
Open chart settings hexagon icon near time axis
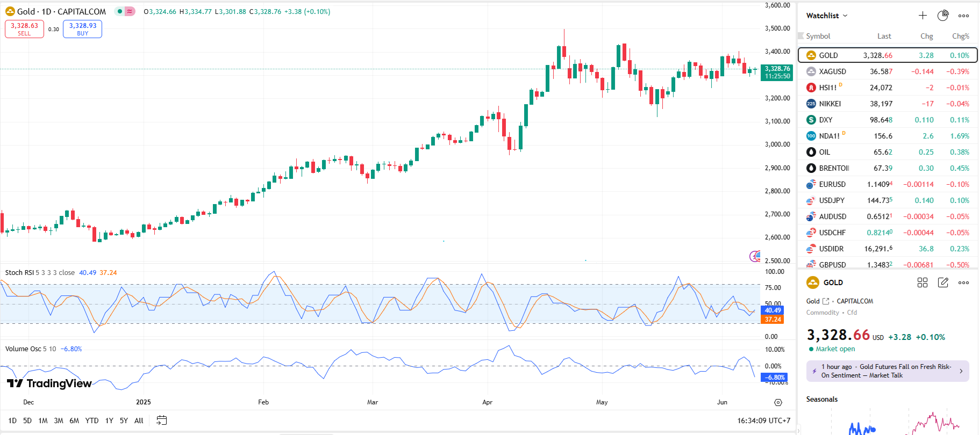(x=778, y=402)
